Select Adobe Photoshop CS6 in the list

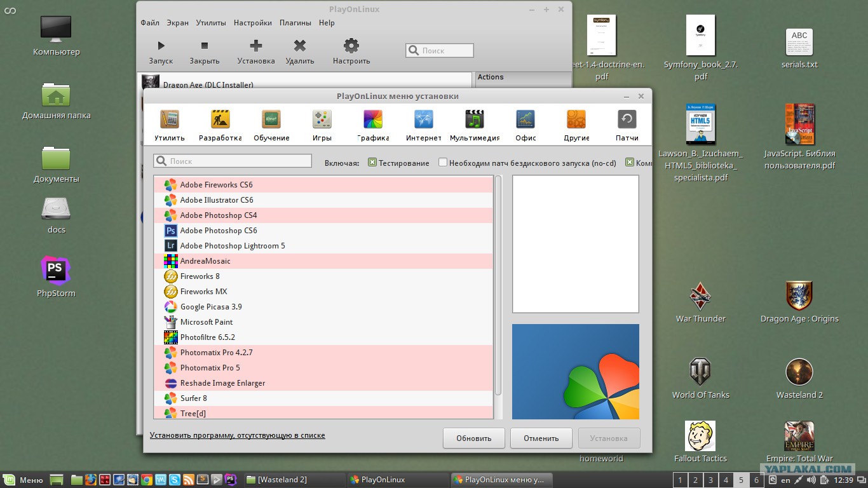click(x=323, y=231)
